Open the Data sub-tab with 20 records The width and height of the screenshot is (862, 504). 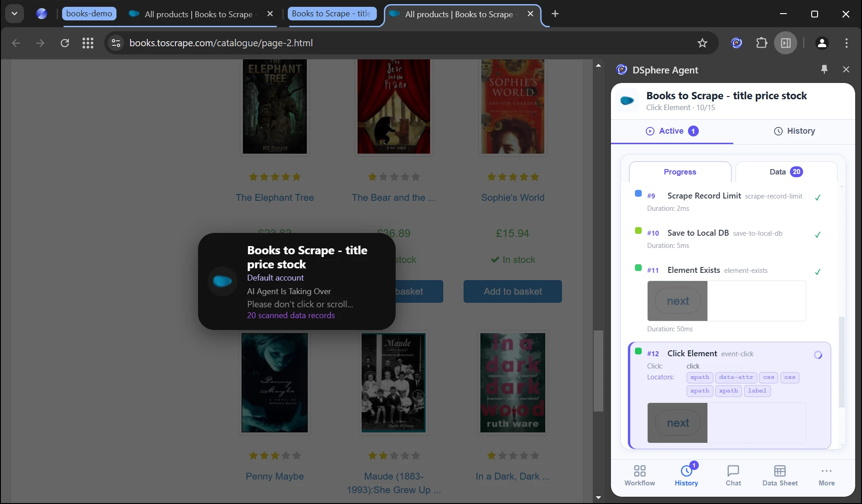click(786, 172)
